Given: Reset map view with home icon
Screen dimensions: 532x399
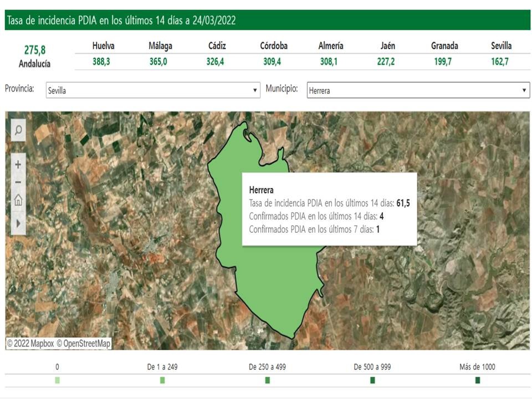Looking at the screenshot, I should point(18,200).
